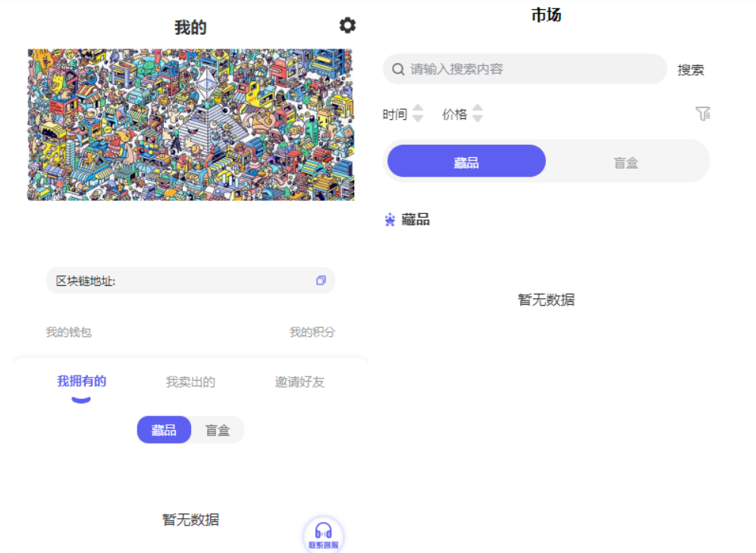Select the 盲盒 toggle in market page
The image size is (756, 553).
click(626, 162)
